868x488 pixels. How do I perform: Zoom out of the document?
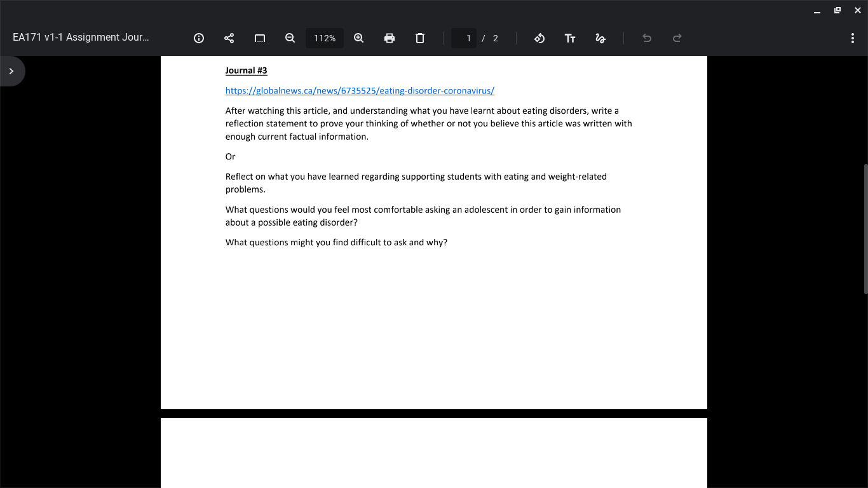(x=290, y=38)
